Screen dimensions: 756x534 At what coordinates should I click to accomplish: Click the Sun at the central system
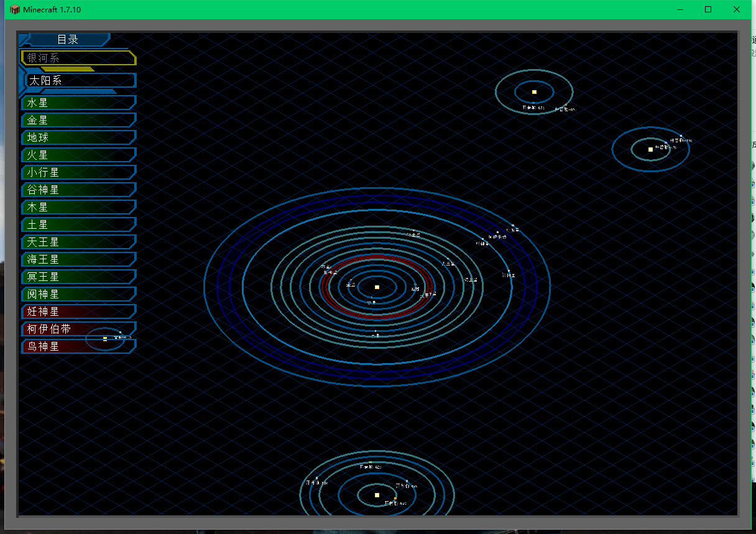tap(377, 287)
